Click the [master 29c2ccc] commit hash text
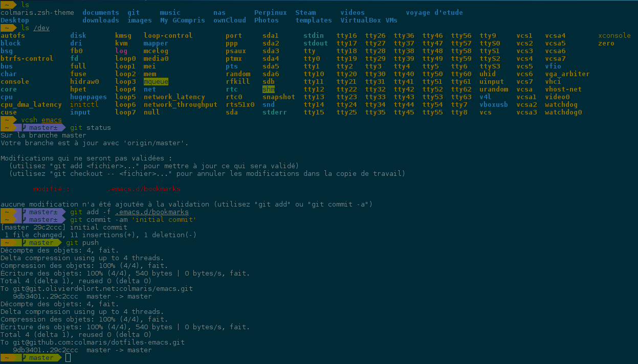This screenshot has height=364, width=638. [33, 227]
